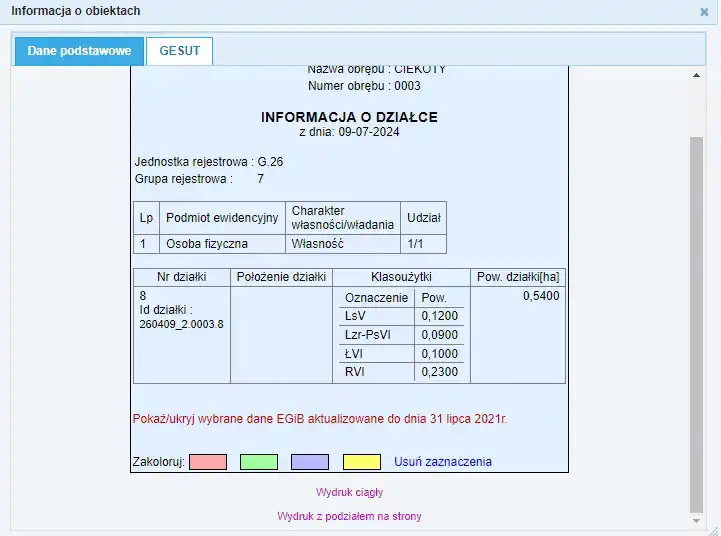Select the yellow highlight color swatch
Image resolution: width=721 pixels, height=536 pixels.
click(x=361, y=462)
